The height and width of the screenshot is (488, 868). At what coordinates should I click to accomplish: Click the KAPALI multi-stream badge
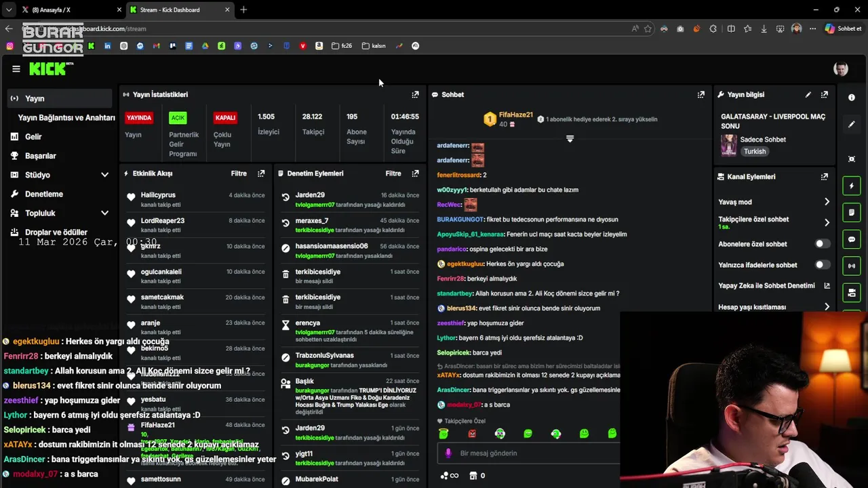(225, 118)
